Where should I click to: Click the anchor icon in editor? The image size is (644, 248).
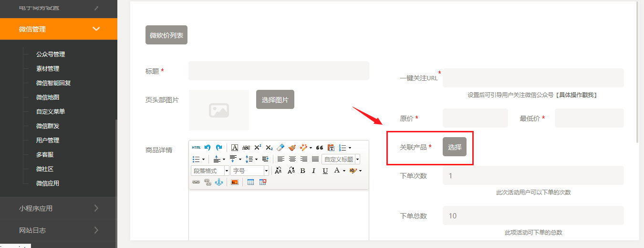[x=219, y=182]
